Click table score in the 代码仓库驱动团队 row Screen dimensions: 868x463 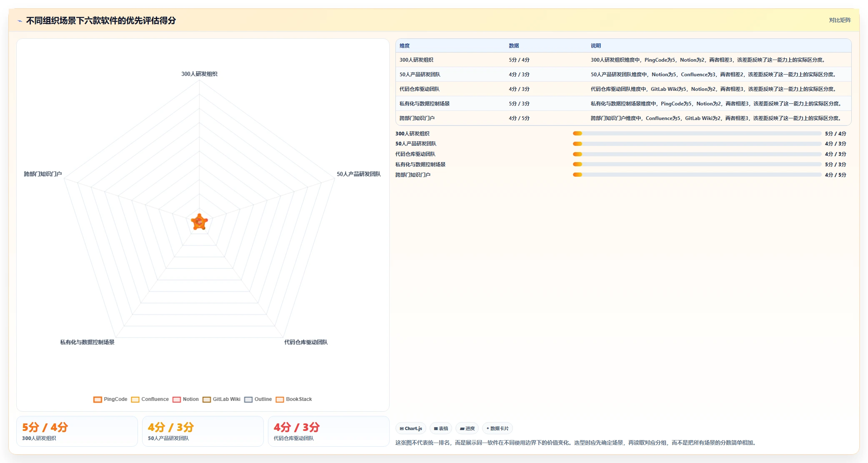(519, 89)
